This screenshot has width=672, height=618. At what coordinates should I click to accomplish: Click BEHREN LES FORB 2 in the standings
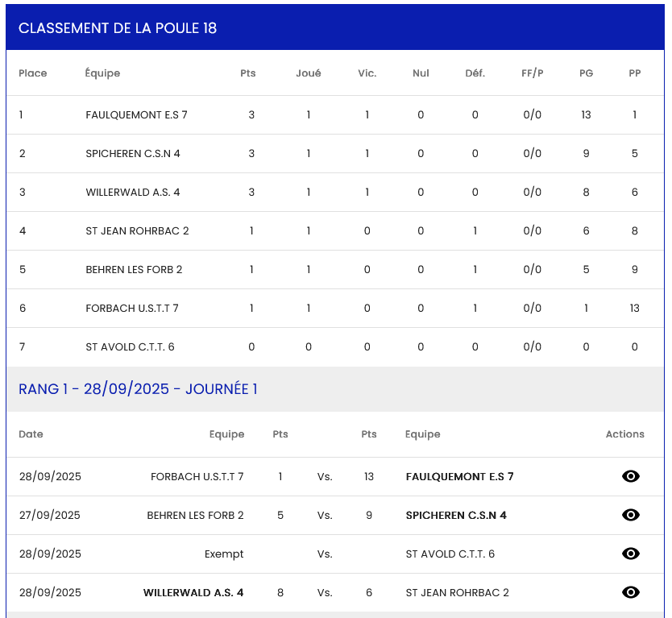tap(134, 269)
